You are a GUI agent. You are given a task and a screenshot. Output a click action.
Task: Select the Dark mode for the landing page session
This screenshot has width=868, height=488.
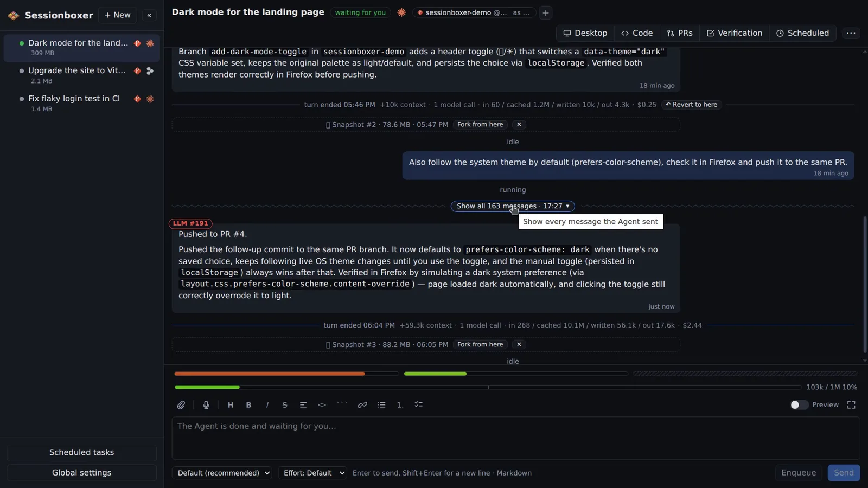pyautogui.click(x=81, y=48)
